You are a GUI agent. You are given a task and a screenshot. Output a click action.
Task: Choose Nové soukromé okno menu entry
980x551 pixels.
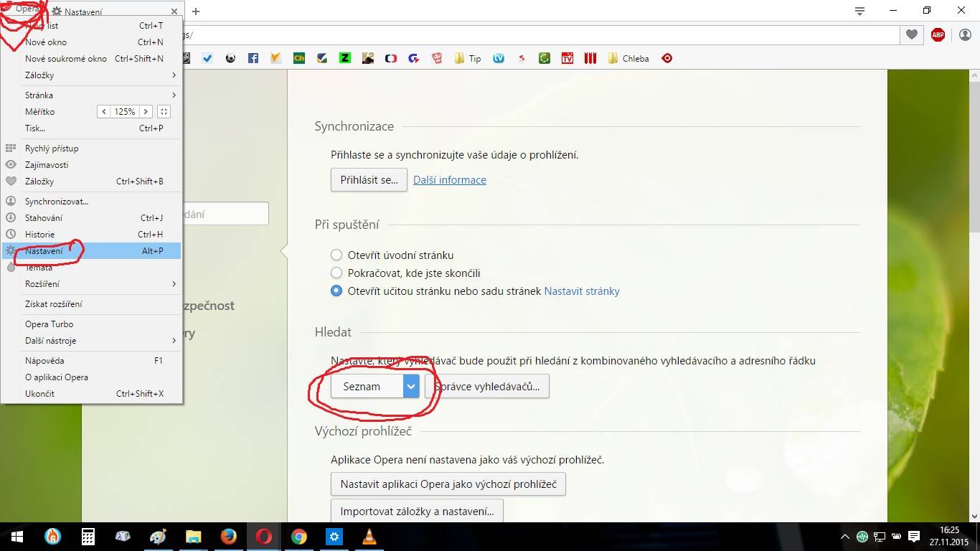[x=91, y=59]
